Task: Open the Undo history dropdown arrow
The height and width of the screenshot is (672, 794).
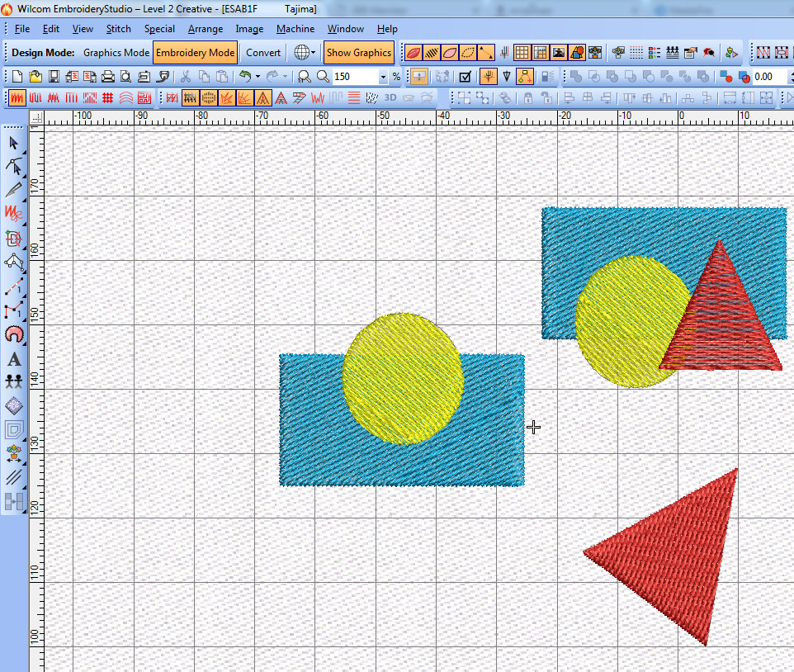Action: 258,77
